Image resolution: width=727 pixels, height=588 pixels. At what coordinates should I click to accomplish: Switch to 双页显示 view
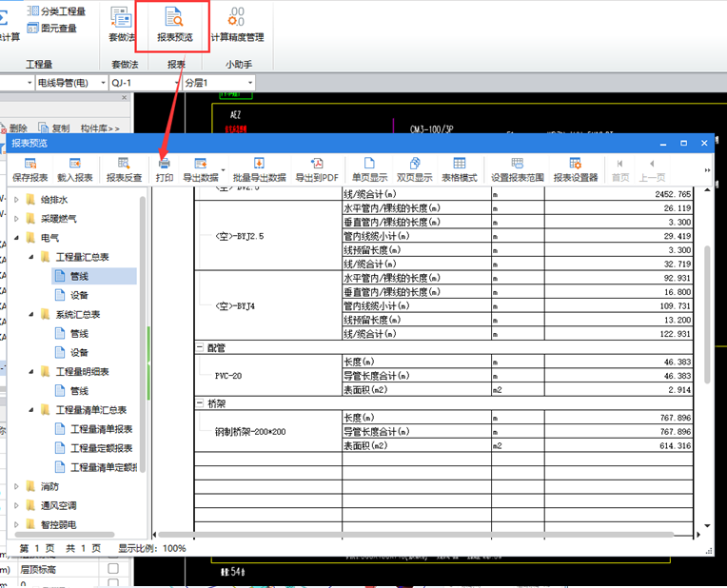[415, 169]
